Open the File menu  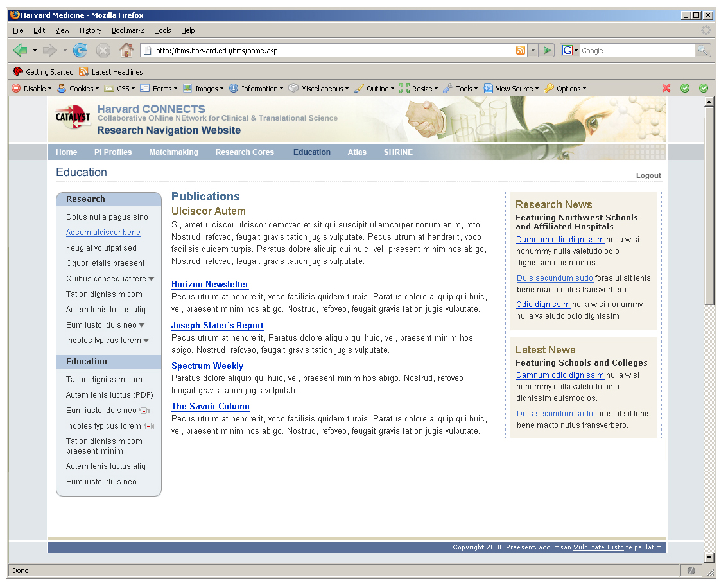18,30
